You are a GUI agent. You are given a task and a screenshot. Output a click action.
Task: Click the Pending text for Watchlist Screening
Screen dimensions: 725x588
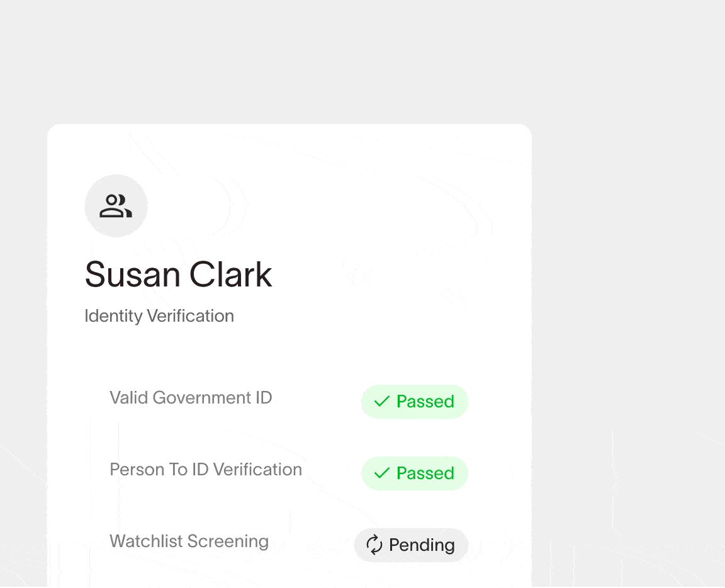pyautogui.click(x=422, y=545)
